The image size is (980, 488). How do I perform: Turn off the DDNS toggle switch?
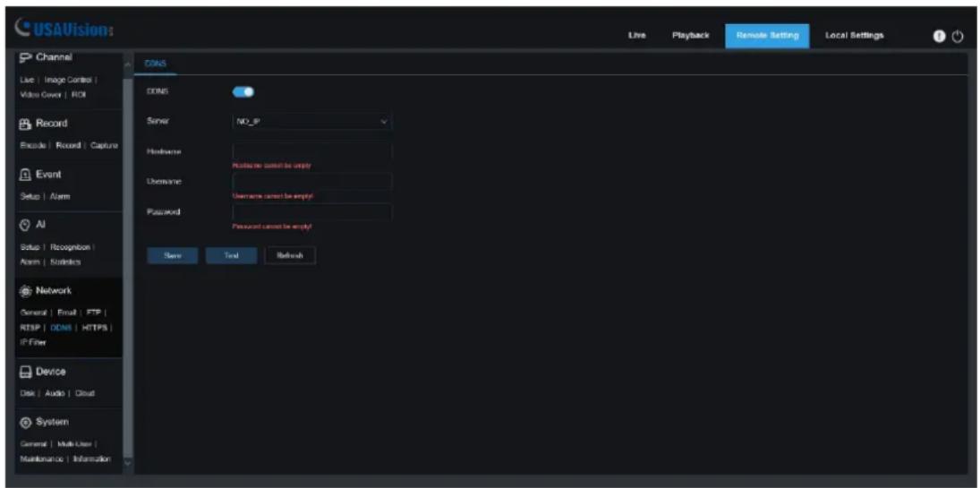coord(243,92)
